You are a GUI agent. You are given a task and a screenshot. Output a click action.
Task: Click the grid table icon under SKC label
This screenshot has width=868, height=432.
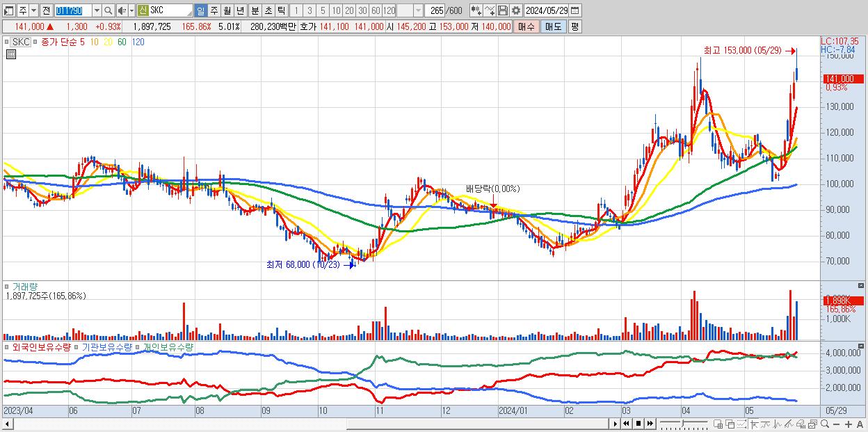(11, 53)
